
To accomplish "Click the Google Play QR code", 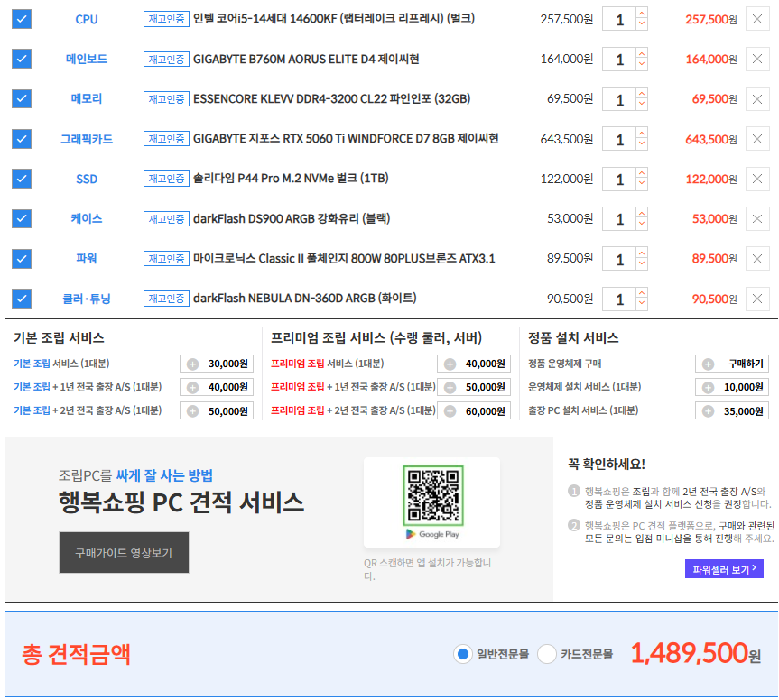I will (433, 495).
